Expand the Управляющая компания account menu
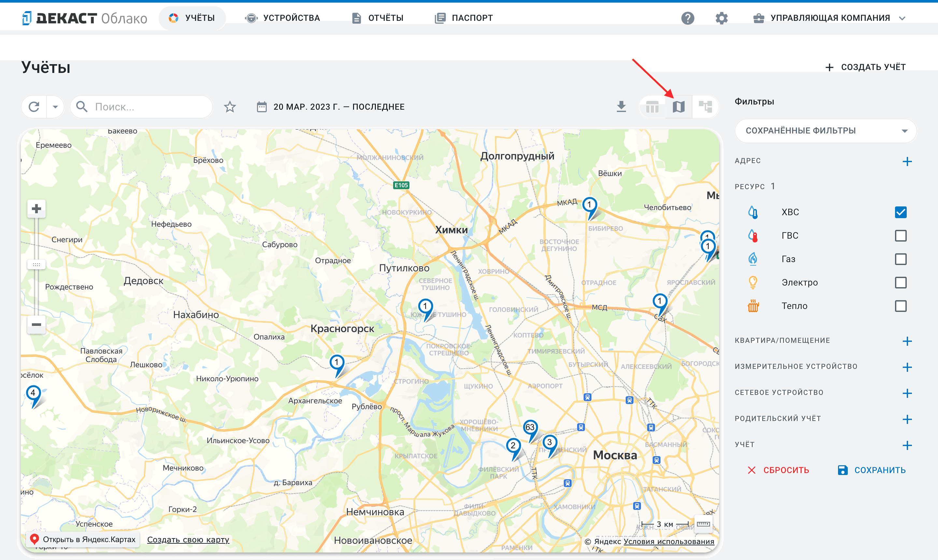Screen dimensions: 938x560 click(830, 18)
